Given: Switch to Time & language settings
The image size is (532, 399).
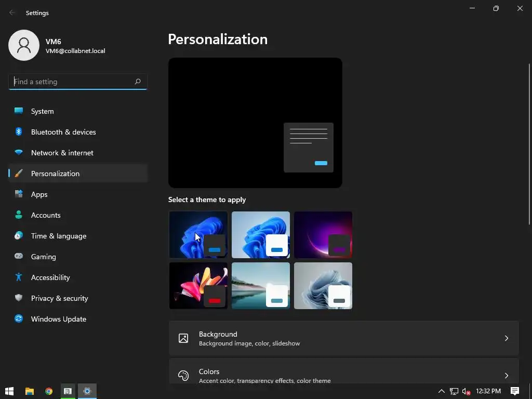Looking at the screenshot, I should point(78,236).
